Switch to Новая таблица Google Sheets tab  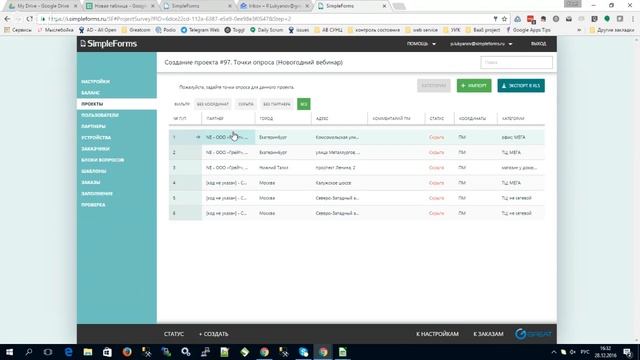click(120, 6)
